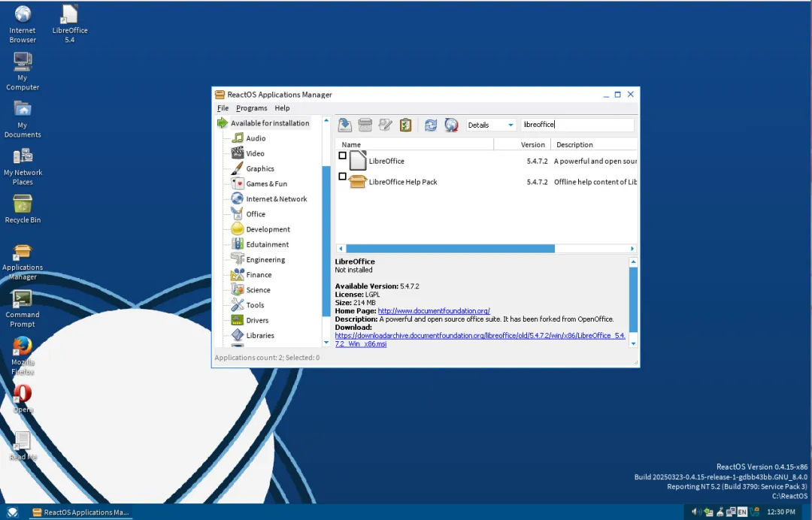The image size is (812, 520).
Task: Click the details pane scroll up arrow
Action: [633, 262]
